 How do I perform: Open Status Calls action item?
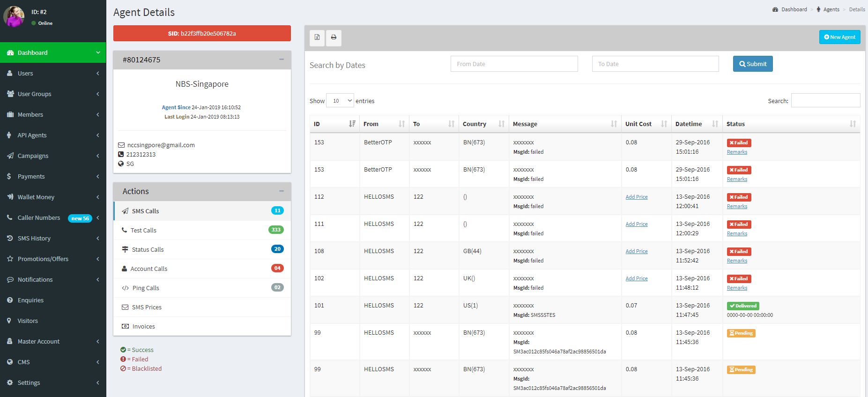(x=202, y=249)
